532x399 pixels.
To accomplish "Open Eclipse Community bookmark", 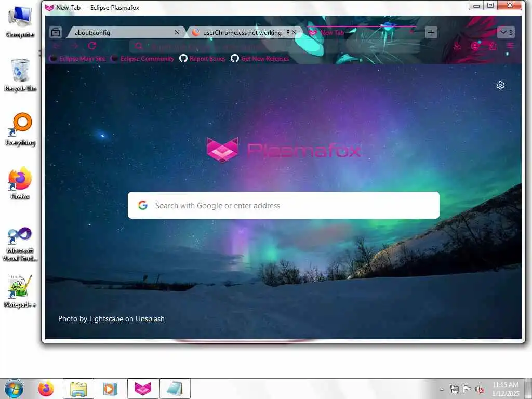I will coord(142,59).
